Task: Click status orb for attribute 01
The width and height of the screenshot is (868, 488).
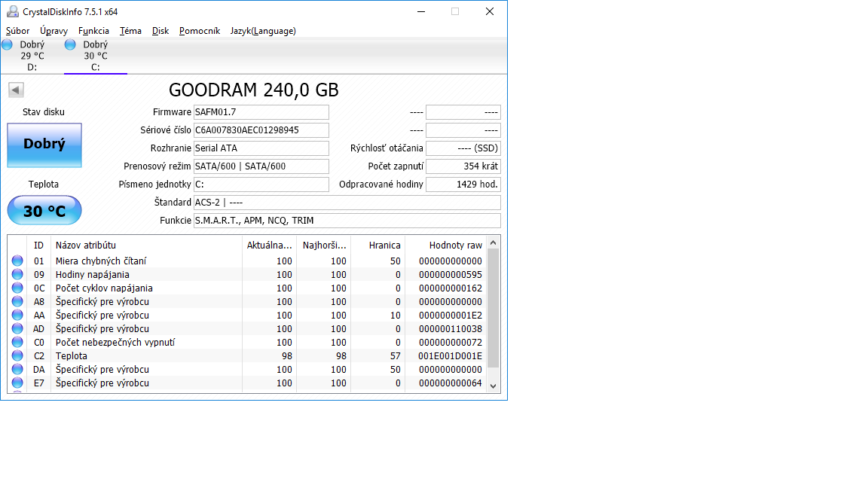Action: click(x=18, y=261)
